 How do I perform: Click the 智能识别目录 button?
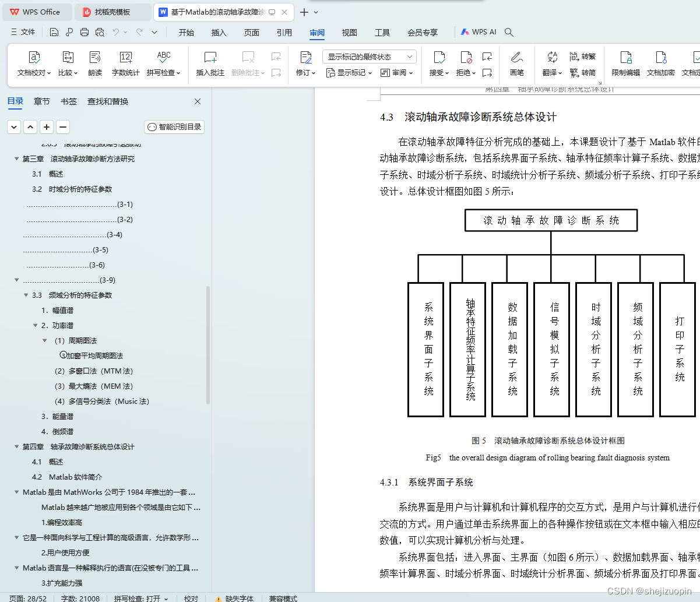tap(174, 126)
